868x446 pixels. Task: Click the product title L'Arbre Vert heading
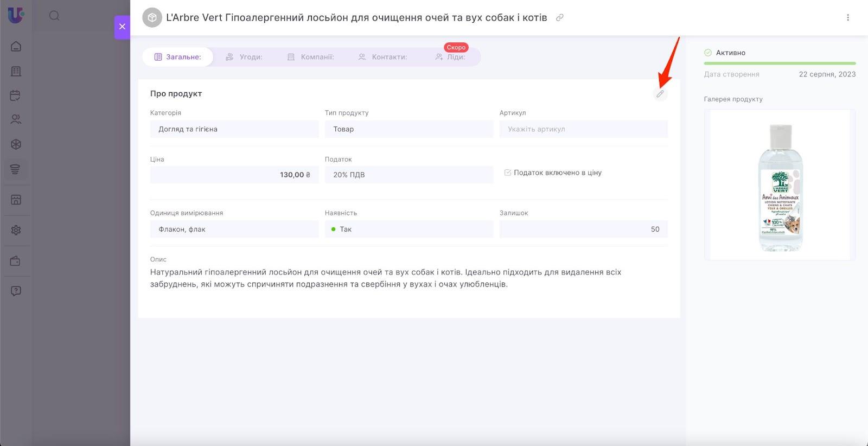[x=356, y=17]
